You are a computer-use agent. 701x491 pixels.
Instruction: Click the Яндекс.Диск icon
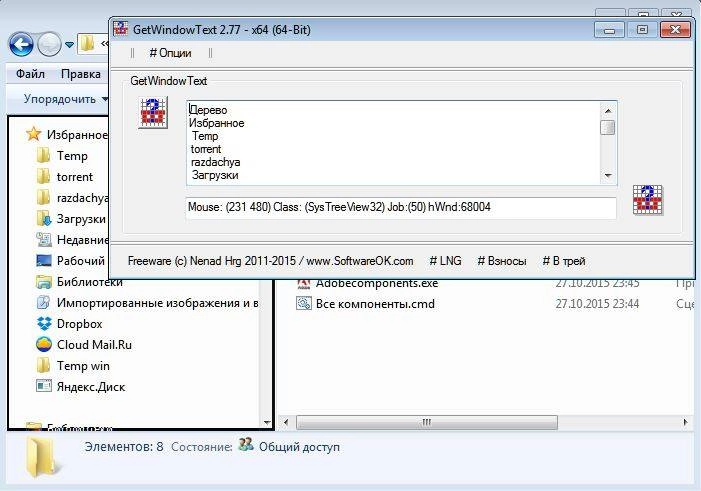(x=43, y=386)
